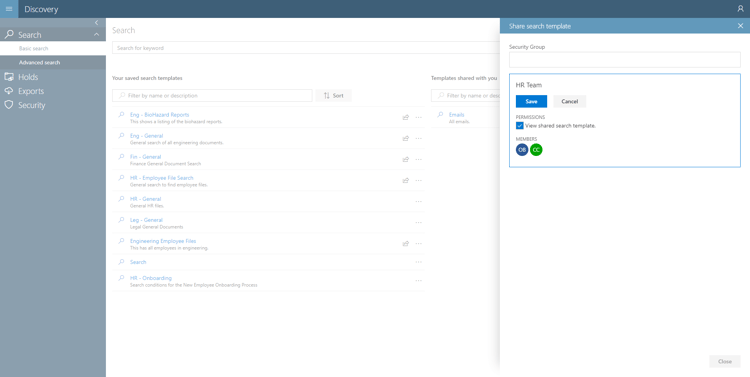Open more options for HR - General
This screenshot has width=750, height=377.
click(x=419, y=201)
